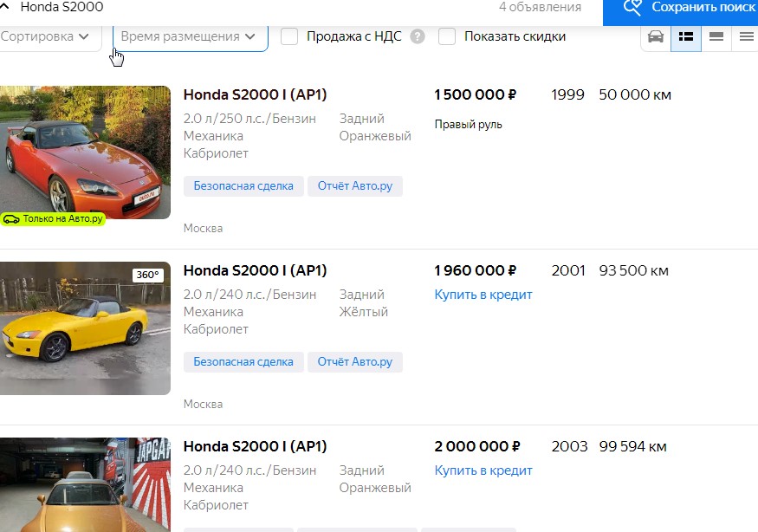The image size is (758, 532).
Task: Open the orange 1999 Honda S2000 photo
Action: (x=85, y=152)
